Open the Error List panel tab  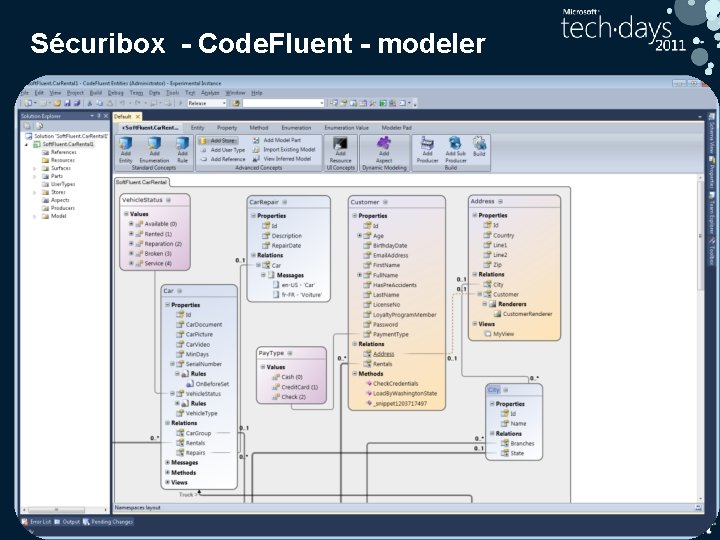tap(37, 522)
